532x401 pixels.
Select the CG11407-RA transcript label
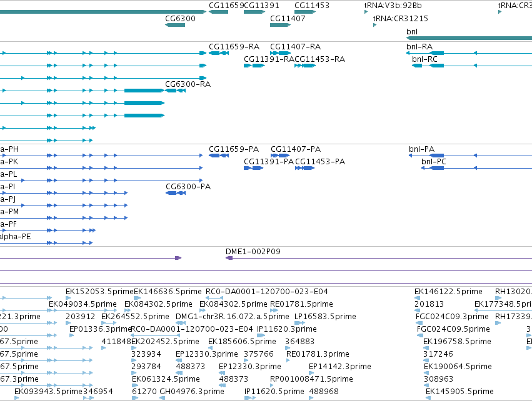(x=295, y=46)
